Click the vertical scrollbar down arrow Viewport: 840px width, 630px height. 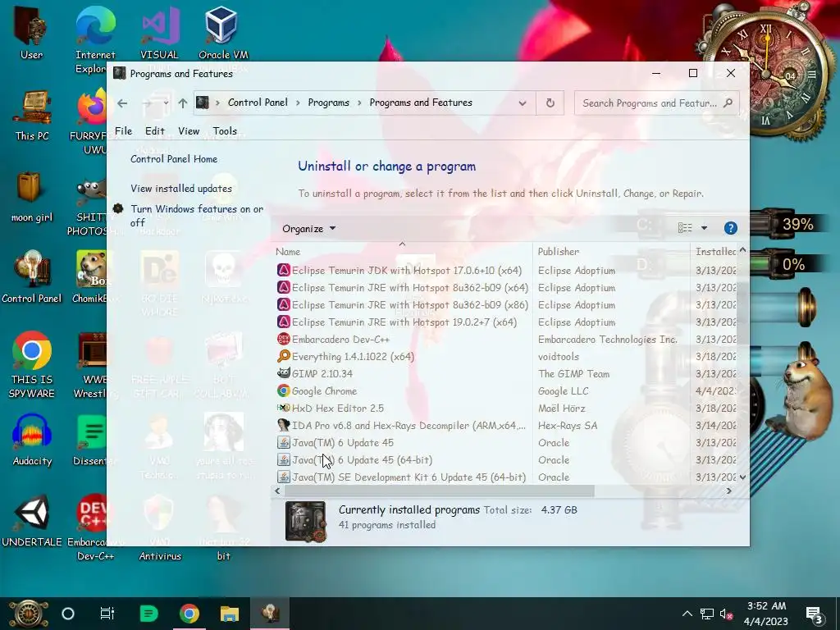click(x=742, y=477)
